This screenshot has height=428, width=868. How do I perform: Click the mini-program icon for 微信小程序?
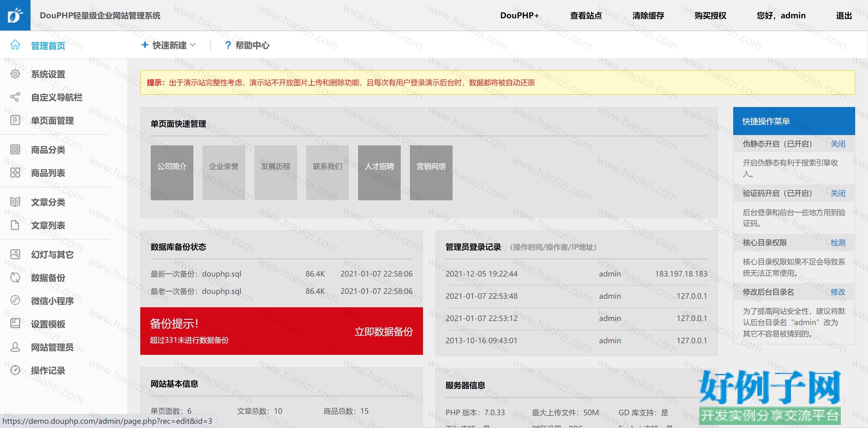coord(15,300)
